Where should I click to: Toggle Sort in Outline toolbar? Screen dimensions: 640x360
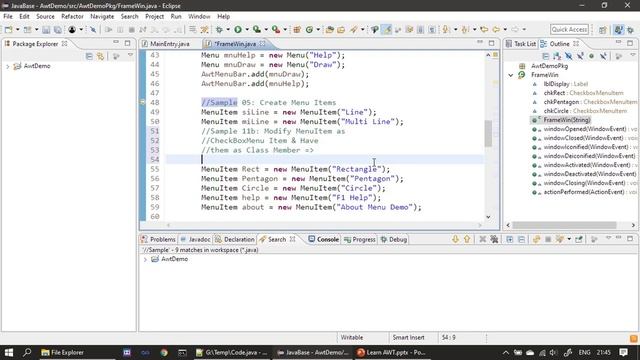pos(557,56)
